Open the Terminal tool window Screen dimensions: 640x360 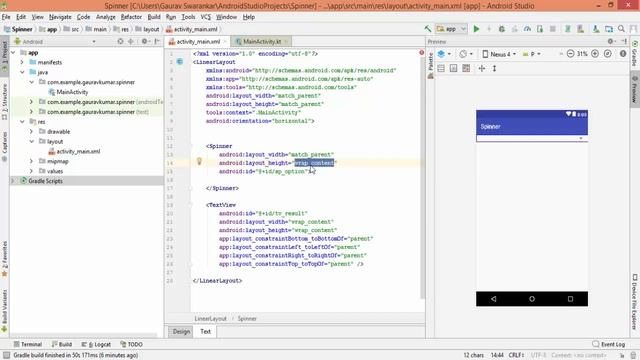[x=28, y=344]
